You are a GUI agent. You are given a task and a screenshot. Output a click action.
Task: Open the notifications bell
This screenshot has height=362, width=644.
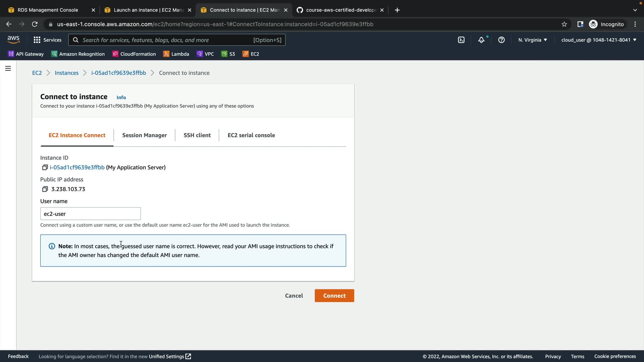tap(481, 40)
